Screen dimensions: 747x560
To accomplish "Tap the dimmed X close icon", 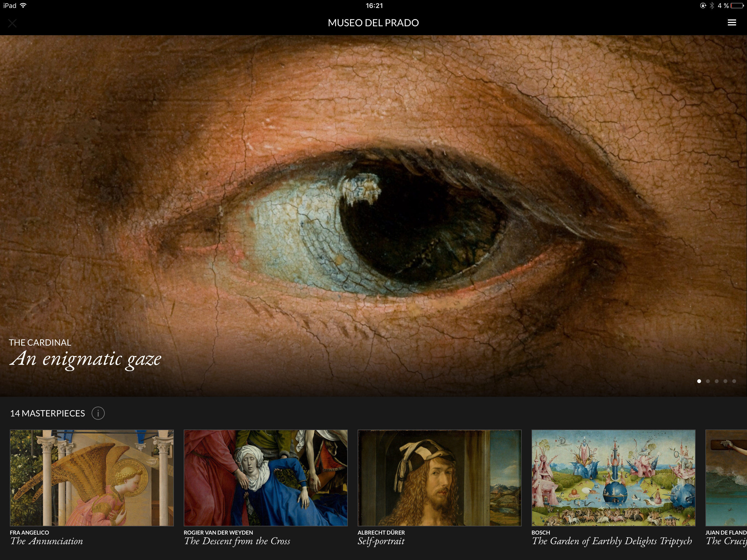I will (13, 23).
